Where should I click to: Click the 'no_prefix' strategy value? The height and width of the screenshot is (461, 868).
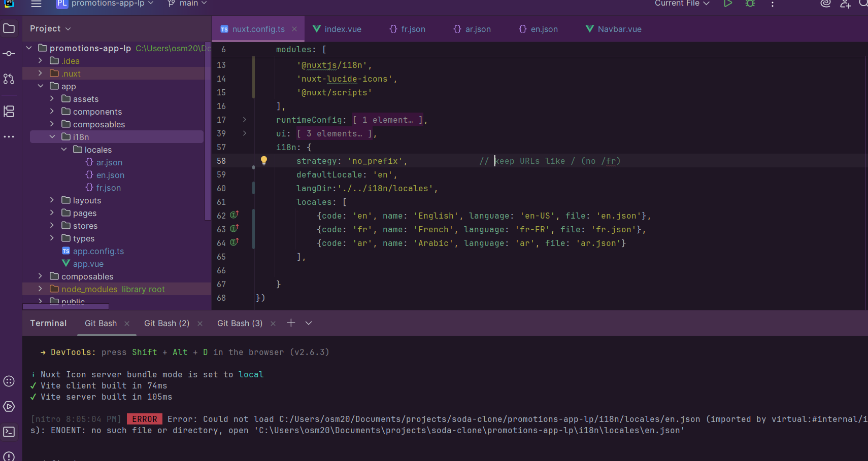375,161
